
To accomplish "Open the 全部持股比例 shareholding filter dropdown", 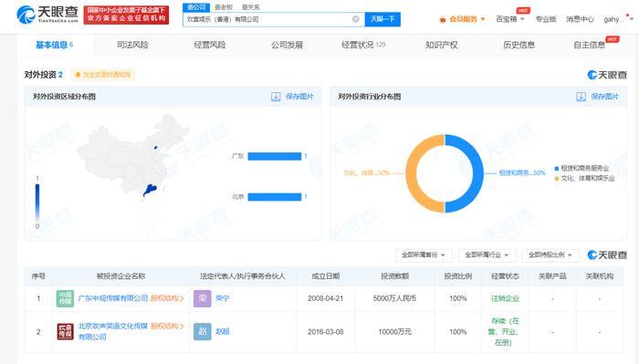I will (x=550, y=255).
